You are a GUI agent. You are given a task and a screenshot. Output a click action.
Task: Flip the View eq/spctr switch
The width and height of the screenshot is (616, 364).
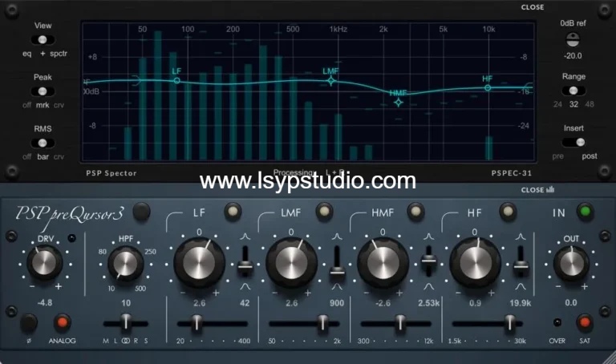[x=43, y=39]
